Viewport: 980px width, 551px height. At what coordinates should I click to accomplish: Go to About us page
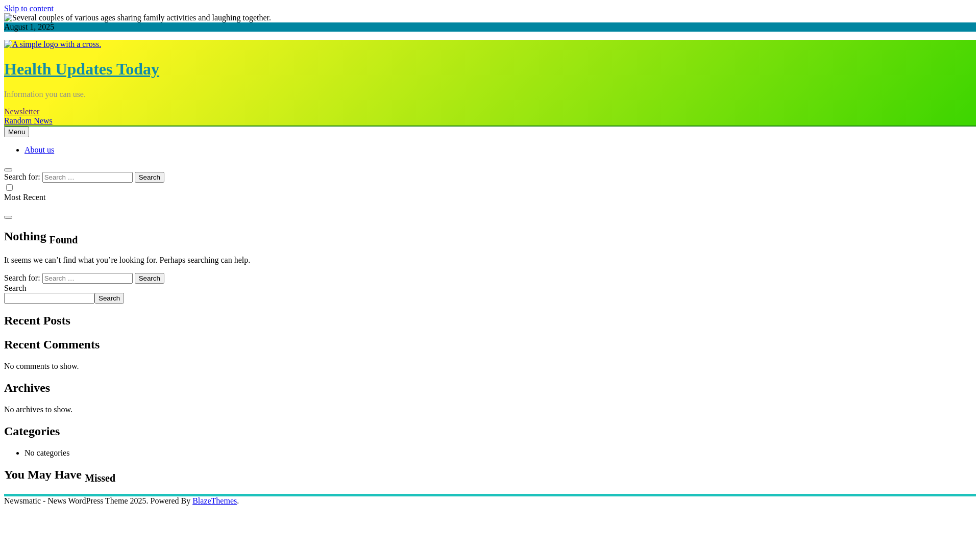coord(39,149)
